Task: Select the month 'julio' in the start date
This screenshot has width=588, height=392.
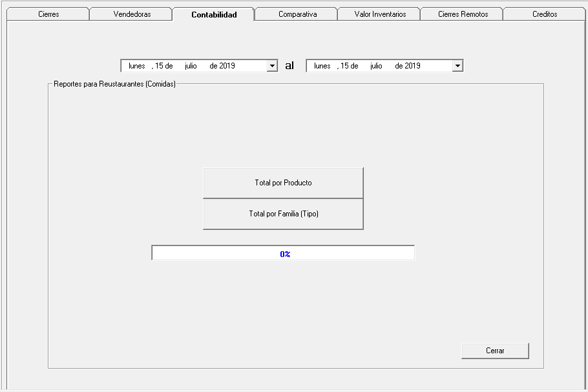Action: point(190,66)
